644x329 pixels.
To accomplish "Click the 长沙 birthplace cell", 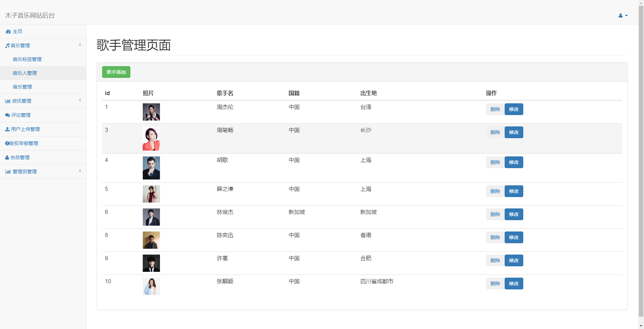I will point(366,130).
